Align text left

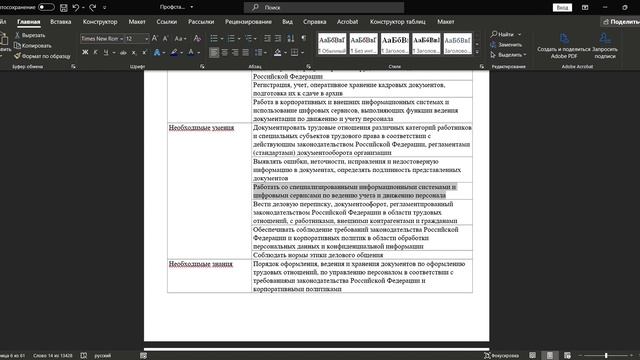[x=214, y=52]
